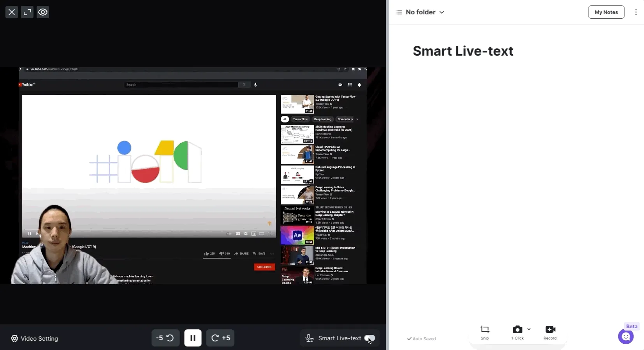Viewport: 644px width, 350px height.
Task: Open the Cloud TPU Pods video thumbnail
Action: pyautogui.click(x=297, y=154)
